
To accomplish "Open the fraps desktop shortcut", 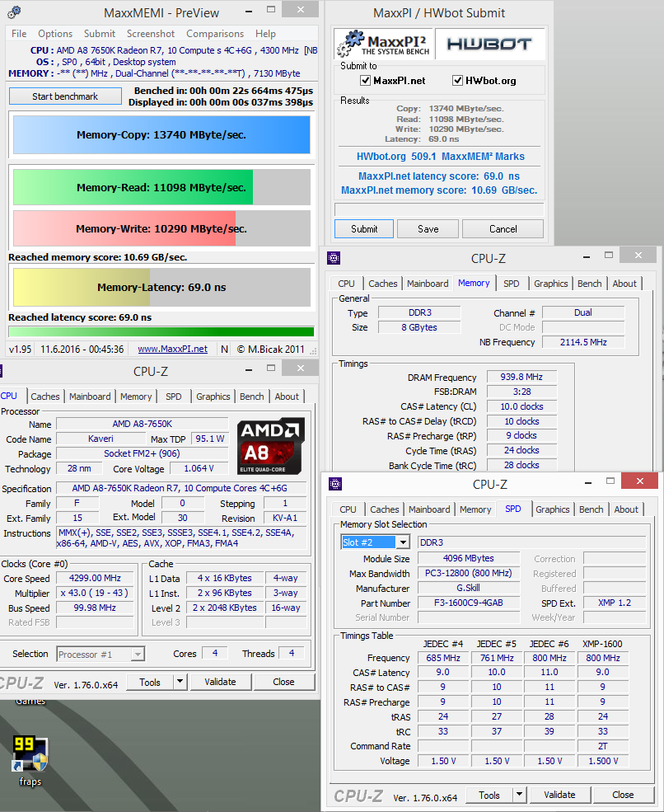I will [30, 760].
